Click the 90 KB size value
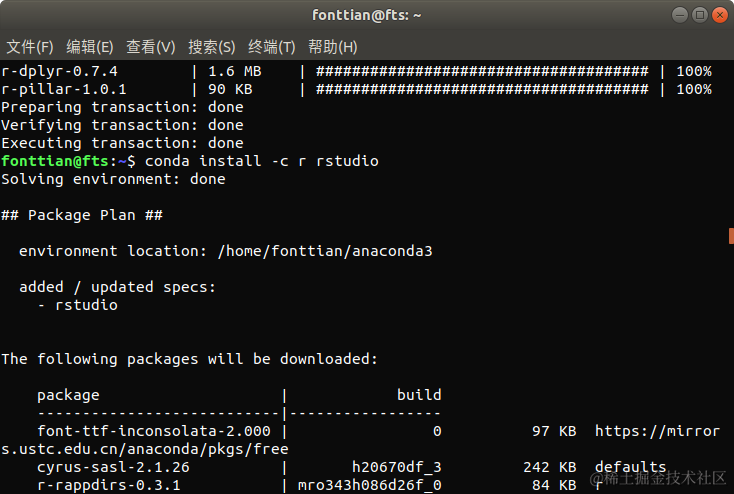 230,89
